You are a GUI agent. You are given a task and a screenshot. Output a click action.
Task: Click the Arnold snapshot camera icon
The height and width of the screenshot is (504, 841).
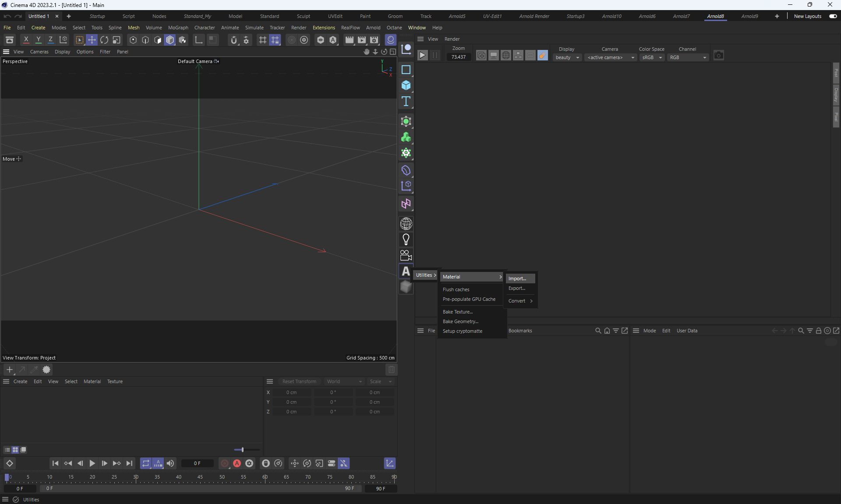pos(718,56)
